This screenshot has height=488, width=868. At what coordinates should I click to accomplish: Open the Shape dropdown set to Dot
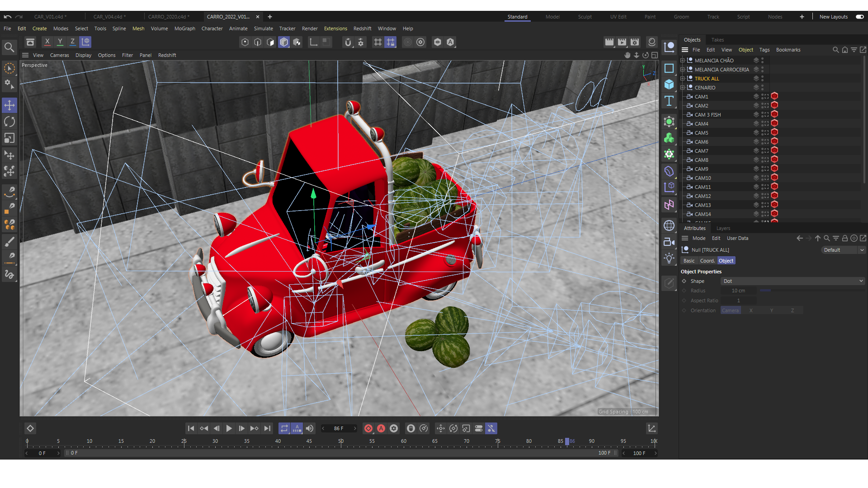point(792,281)
